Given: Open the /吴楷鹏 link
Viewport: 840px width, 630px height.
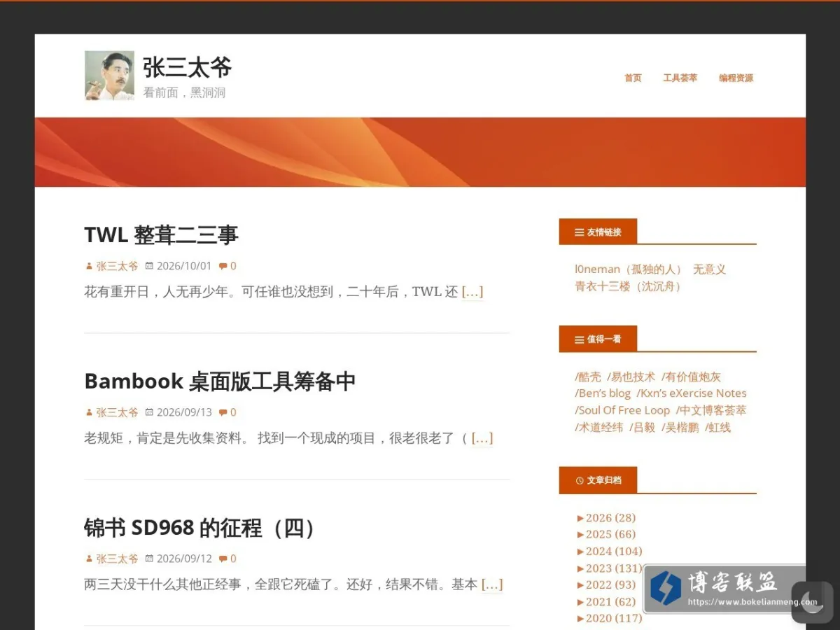Looking at the screenshot, I should (x=680, y=427).
